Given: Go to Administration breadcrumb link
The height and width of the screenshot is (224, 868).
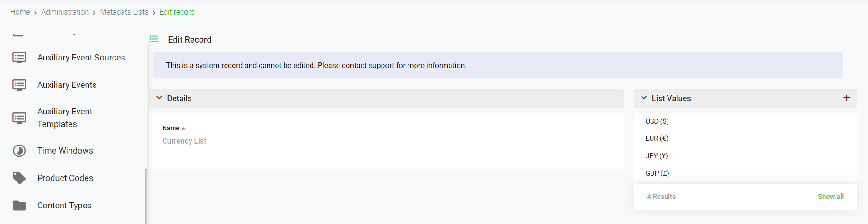Looking at the screenshot, I should (65, 12).
